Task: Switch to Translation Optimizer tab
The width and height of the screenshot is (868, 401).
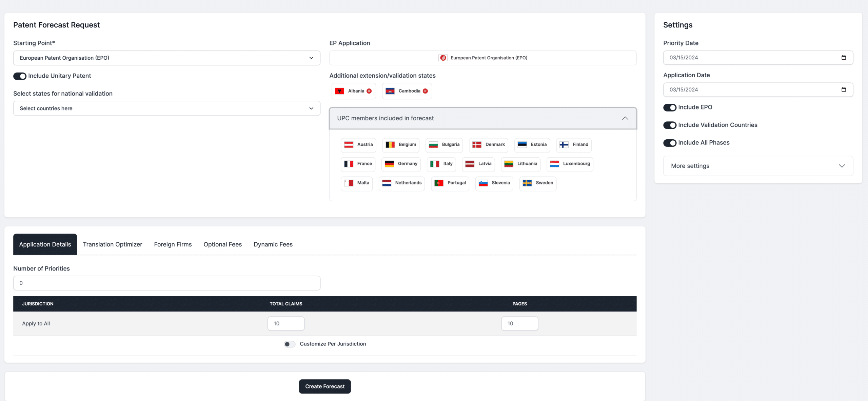Action: tap(113, 244)
